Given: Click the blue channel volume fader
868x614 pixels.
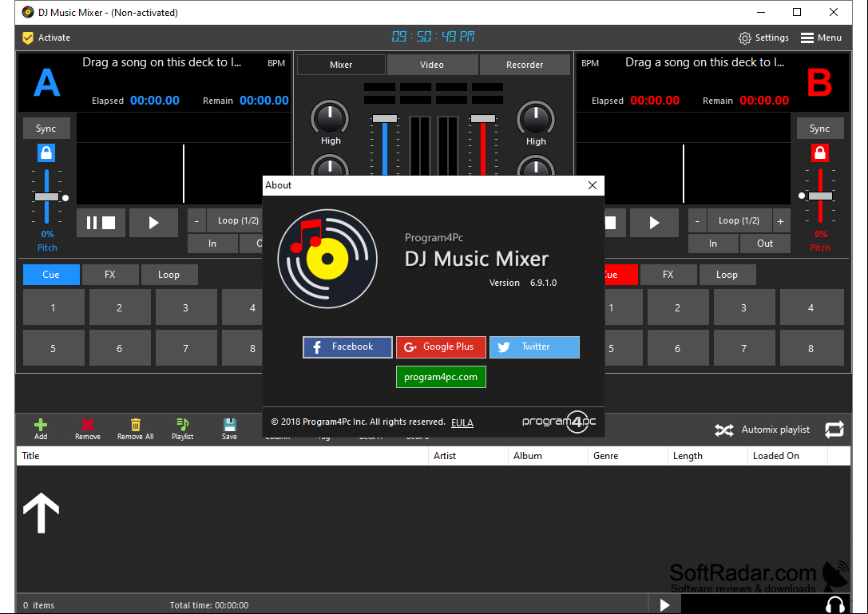Looking at the screenshot, I should click(385, 118).
